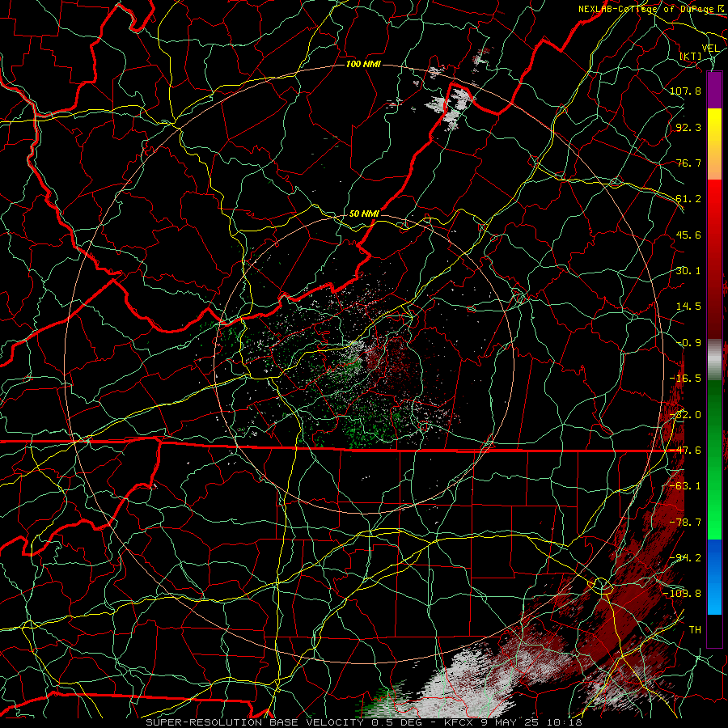
Task: Select the -109.8 scale value
Action: [x=682, y=594]
